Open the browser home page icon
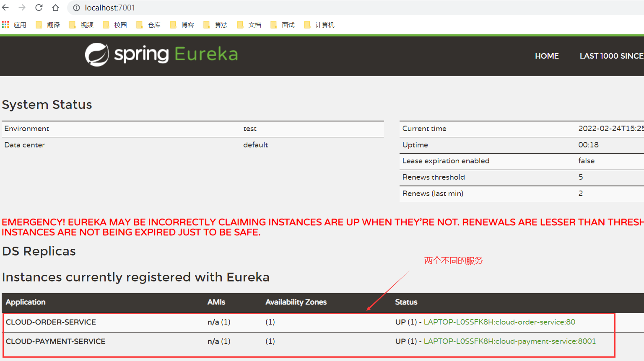The height and width of the screenshot is (361, 644). coord(55,8)
